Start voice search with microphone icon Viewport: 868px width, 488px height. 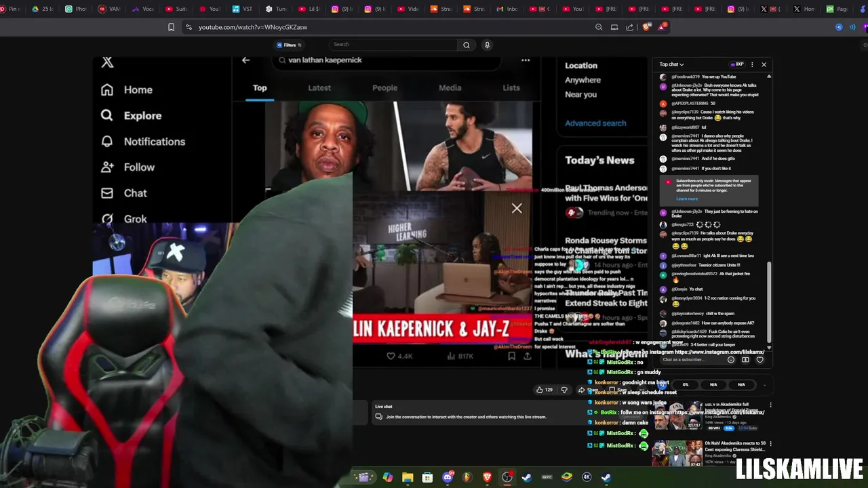[487, 45]
